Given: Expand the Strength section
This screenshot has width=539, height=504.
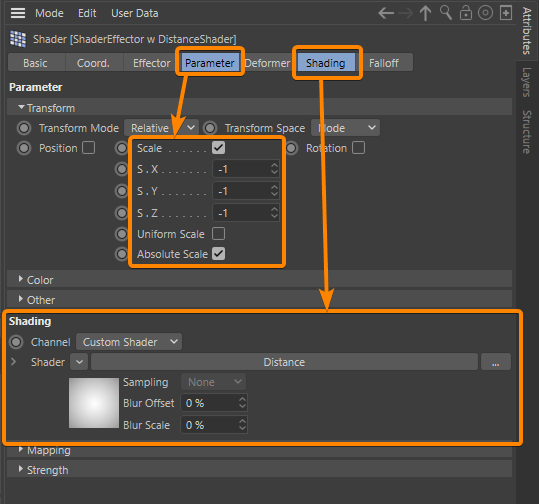Looking at the screenshot, I should click(21, 469).
